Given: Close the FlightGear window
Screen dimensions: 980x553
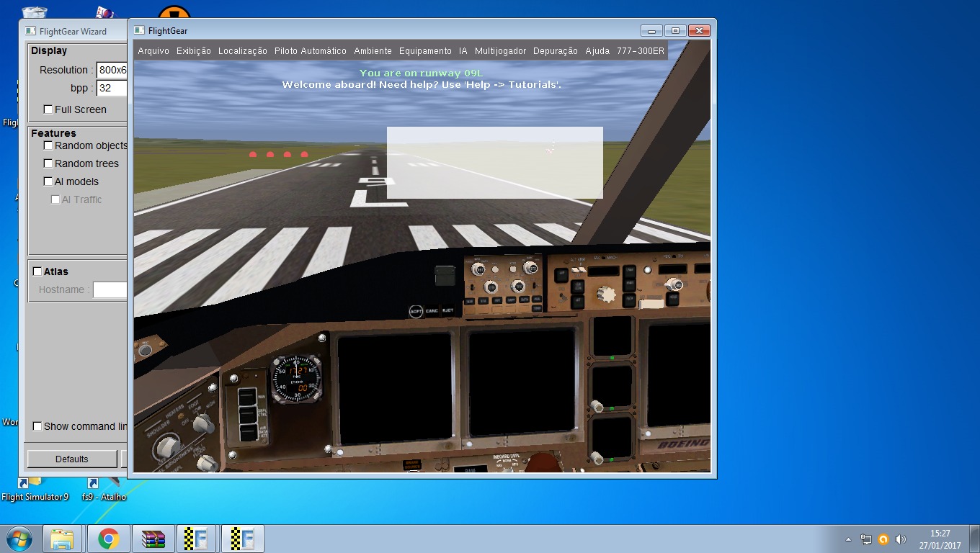Looking at the screenshot, I should click(x=699, y=30).
